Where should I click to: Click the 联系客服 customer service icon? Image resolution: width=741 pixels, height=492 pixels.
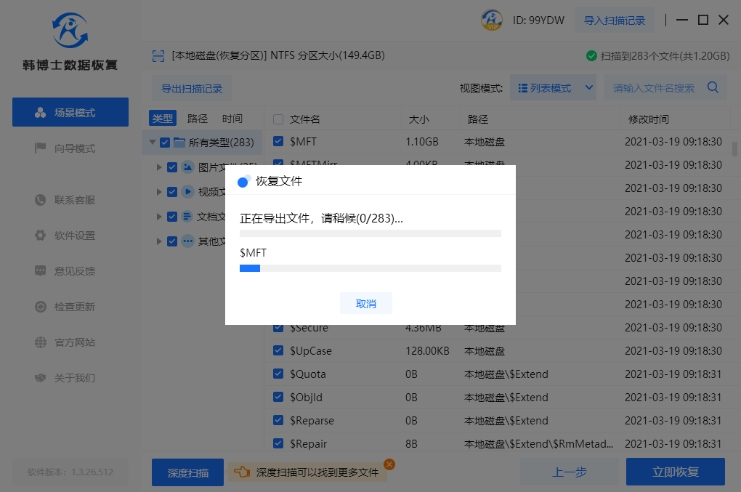point(41,200)
